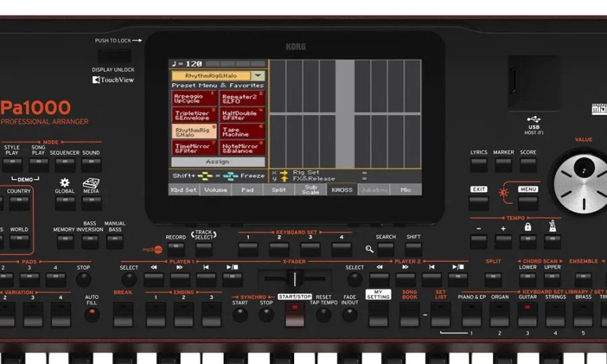Rewind Player 1 with its << button
Screen dimensions: 607x364
[154, 279]
